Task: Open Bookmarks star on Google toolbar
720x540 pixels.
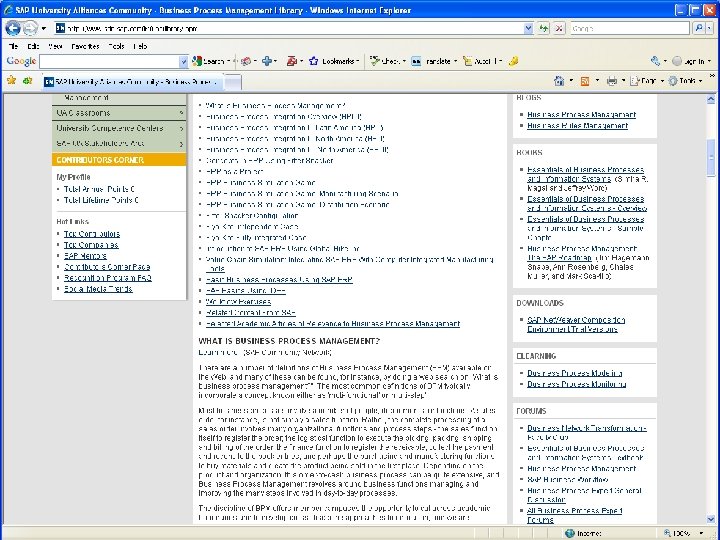Action: tap(334, 61)
